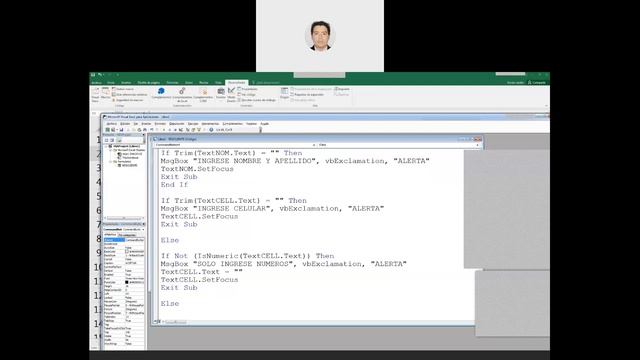
Task: Open the Archivo menu in VBA editor
Action: click(x=111, y=124)
